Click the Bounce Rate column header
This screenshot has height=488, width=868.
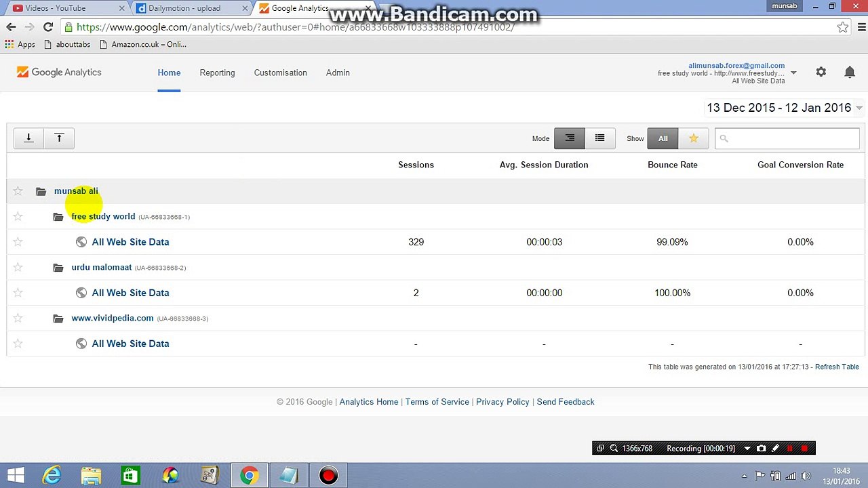(x=672, y=165)
